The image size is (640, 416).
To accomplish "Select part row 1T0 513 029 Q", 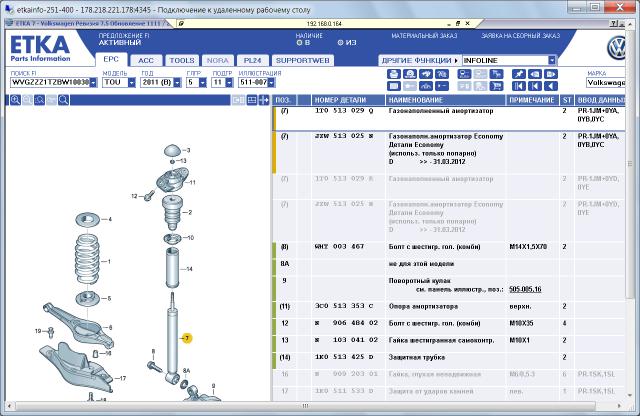I will point(448,118).
